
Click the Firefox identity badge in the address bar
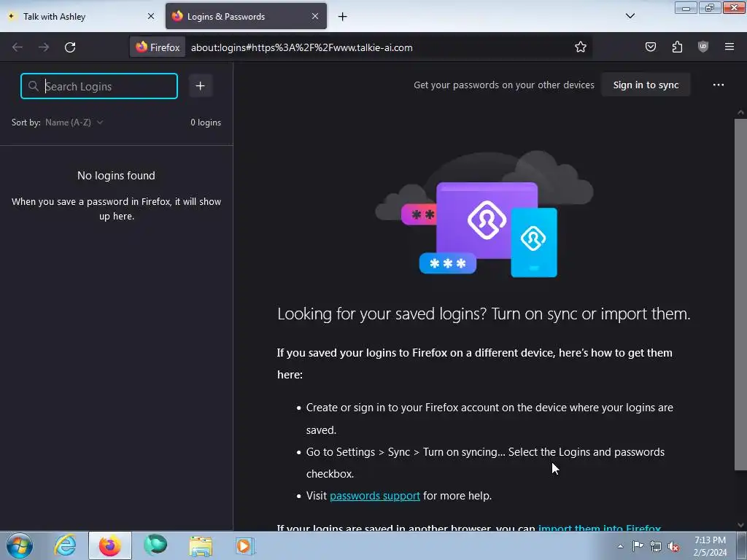click(x=158, y=47)
